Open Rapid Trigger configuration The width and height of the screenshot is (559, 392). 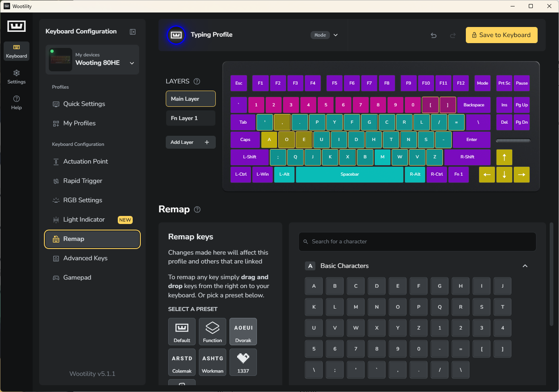(92, 181)
